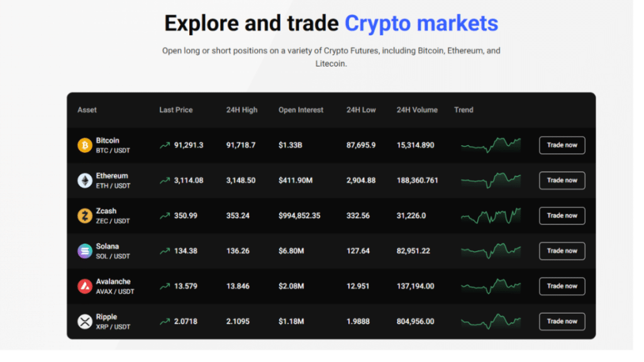Click the uptrend arrow next to Solana's price
Screen dimensions: 644x362
coord(165,251)
